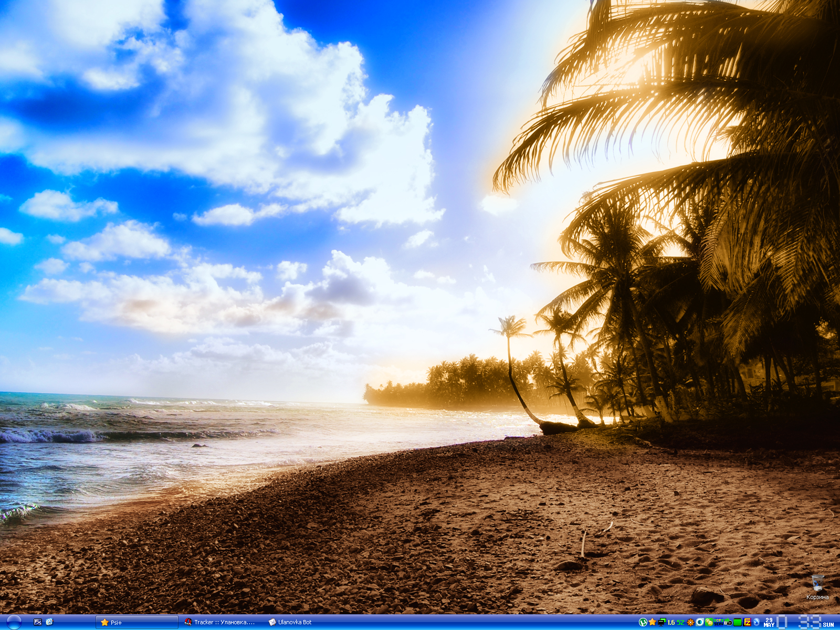
Task: Launch the Fx quick launch icon
Action: click(38, 622)
